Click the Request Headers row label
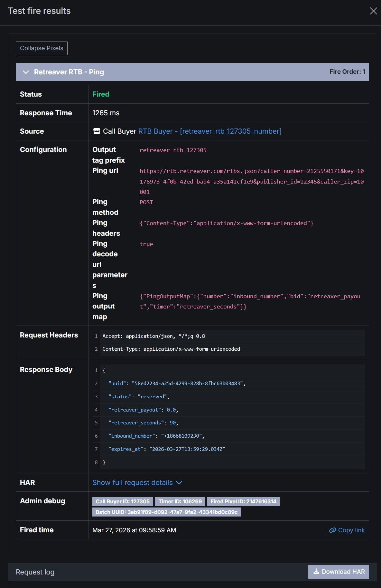Viewport: 381px width, 588px height. coord(49,335)
